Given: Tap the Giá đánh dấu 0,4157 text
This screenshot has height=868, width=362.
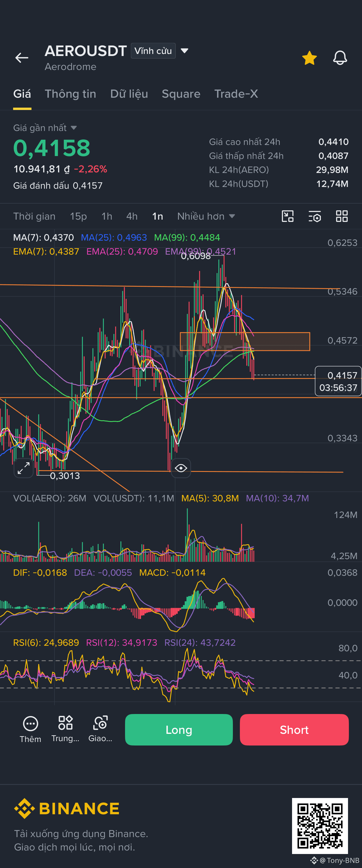Looking at the screenshot, I should coord(58,185).
